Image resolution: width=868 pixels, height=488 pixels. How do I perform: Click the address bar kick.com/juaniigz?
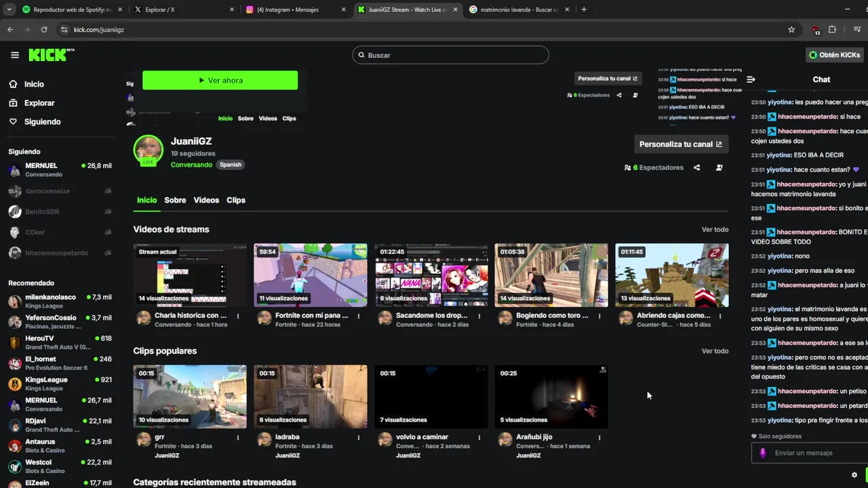(98, 30)
